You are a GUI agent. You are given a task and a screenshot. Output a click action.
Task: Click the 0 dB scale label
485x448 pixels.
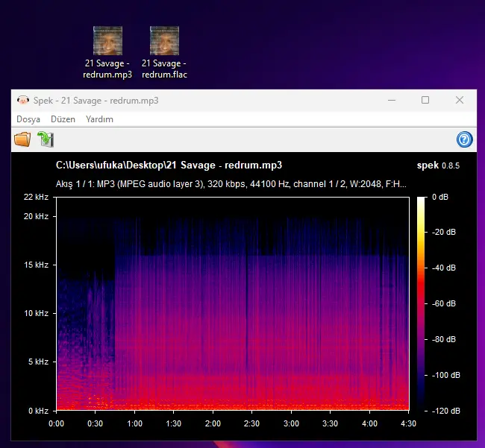tap(439, 197)
